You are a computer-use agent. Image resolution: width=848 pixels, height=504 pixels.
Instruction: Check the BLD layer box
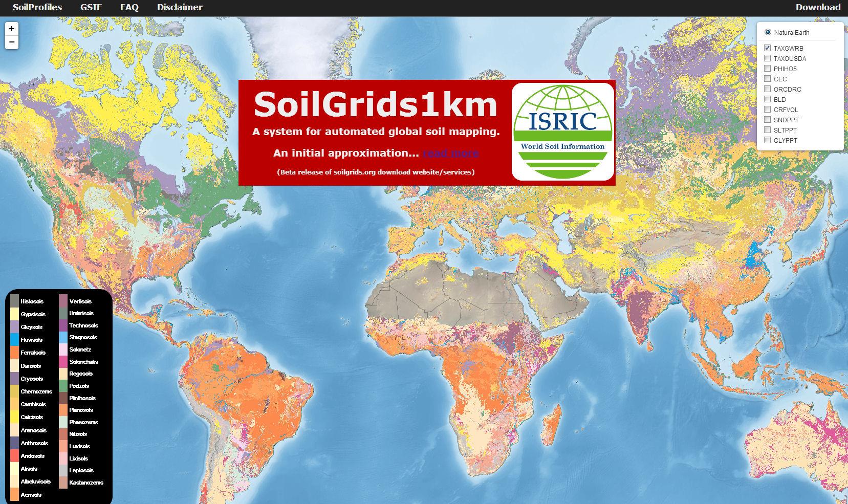768,99
